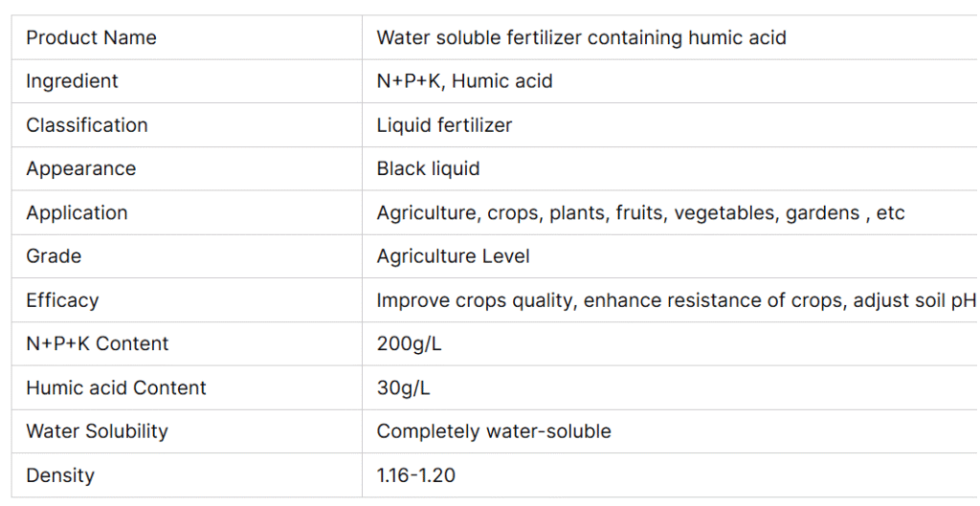This screenshot has width=980, height=506.
Task: Click the "Humic acid Content" label
Action: 116,387
